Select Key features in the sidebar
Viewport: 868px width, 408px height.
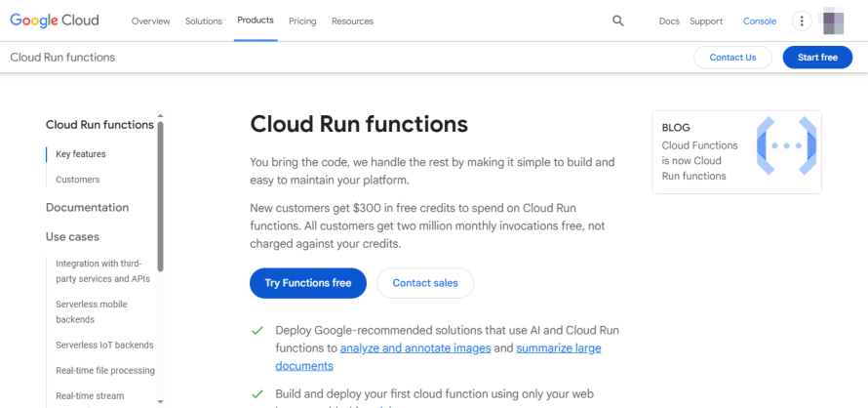click(81, 154)
